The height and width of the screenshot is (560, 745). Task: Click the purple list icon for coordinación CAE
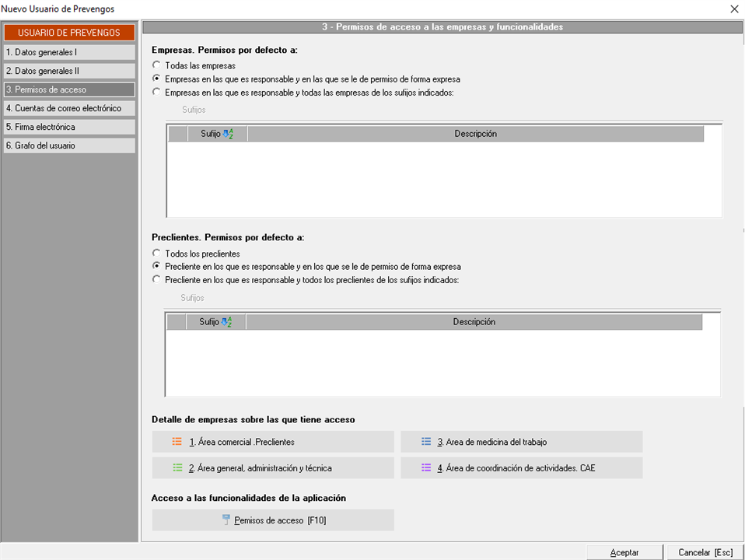[x=426, y=467]
